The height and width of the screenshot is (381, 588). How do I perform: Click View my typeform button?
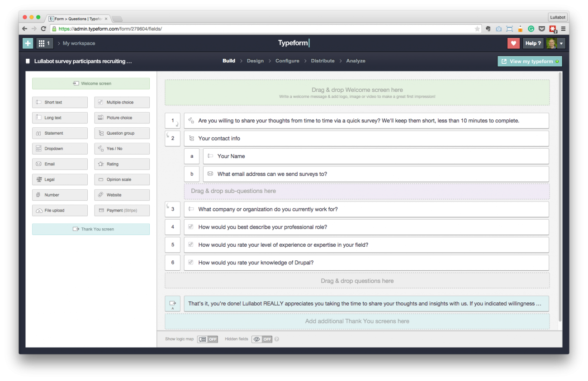tap(530, 61)
